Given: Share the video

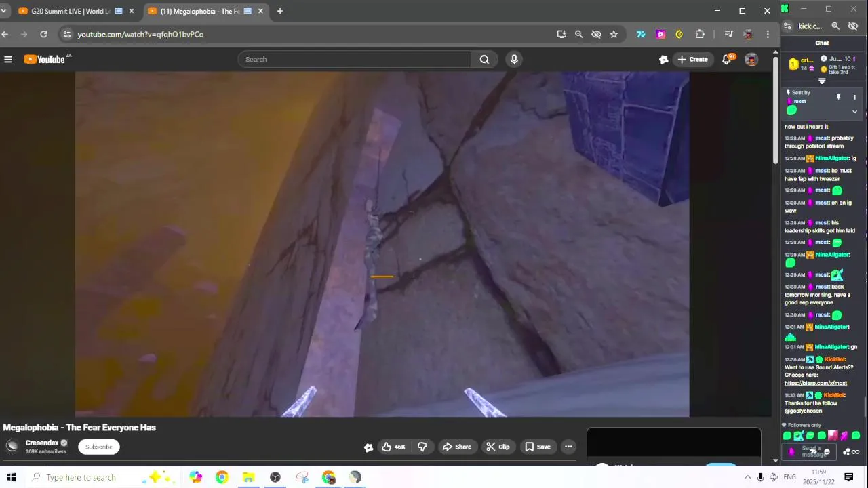Looking at the screenshot, I should click(x=456, y=447).
